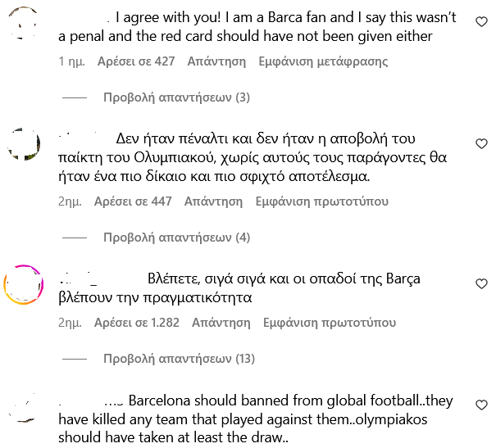496x448 pixels.
Task: View likes list 'Αρέσει σε 1.282'
Action: (137, 323)
